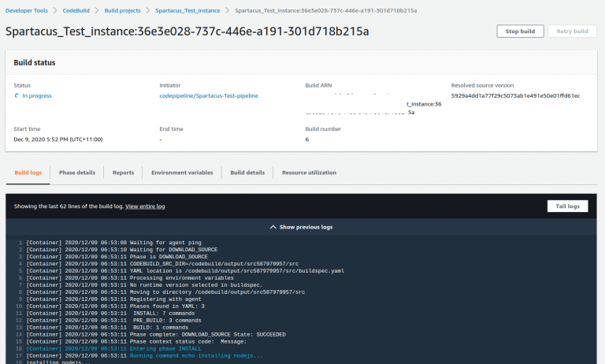Open the View entire log link

pos(145,206)
